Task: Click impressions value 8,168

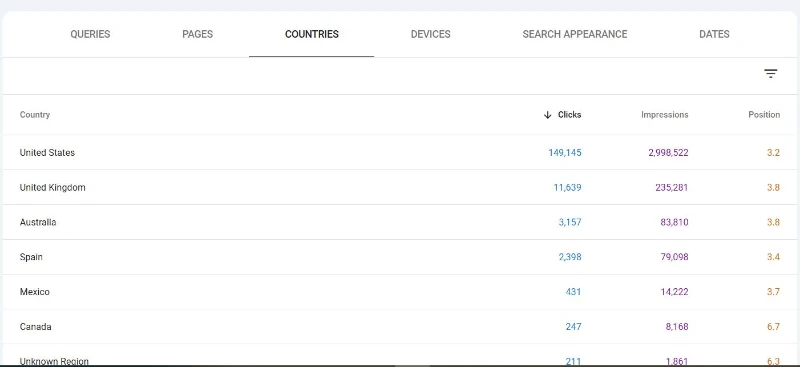Action: coord(677,327)
